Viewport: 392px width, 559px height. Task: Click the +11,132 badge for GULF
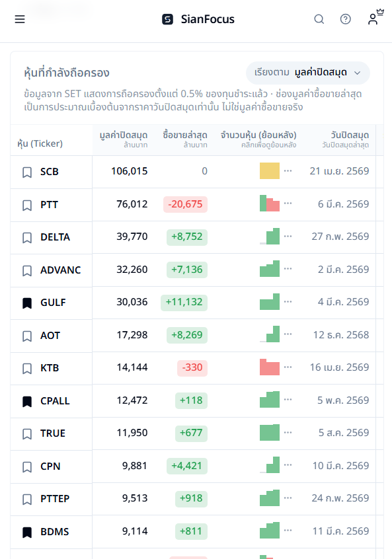pyautogui.click(x=184, y=303)
